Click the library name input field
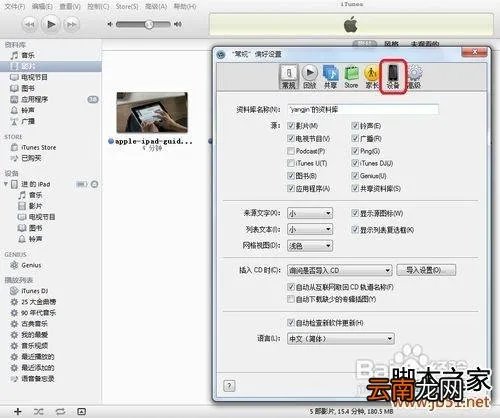Screen dimensions: 500x418 (363, 109)
